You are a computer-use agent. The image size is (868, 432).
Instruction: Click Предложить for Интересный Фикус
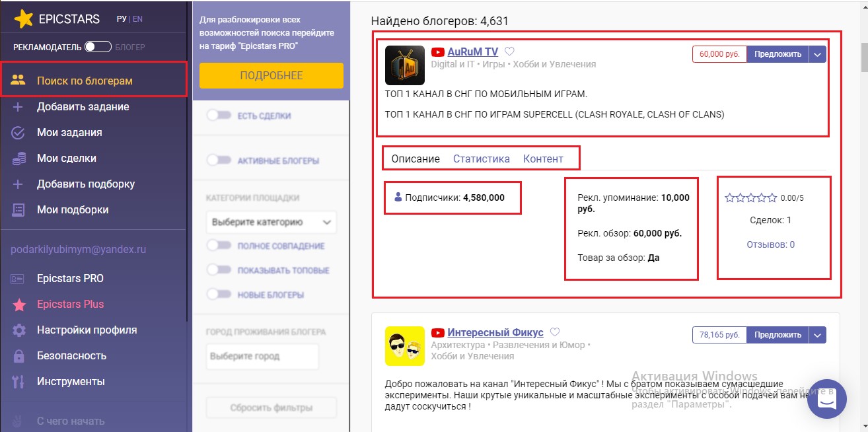point(778,335)
